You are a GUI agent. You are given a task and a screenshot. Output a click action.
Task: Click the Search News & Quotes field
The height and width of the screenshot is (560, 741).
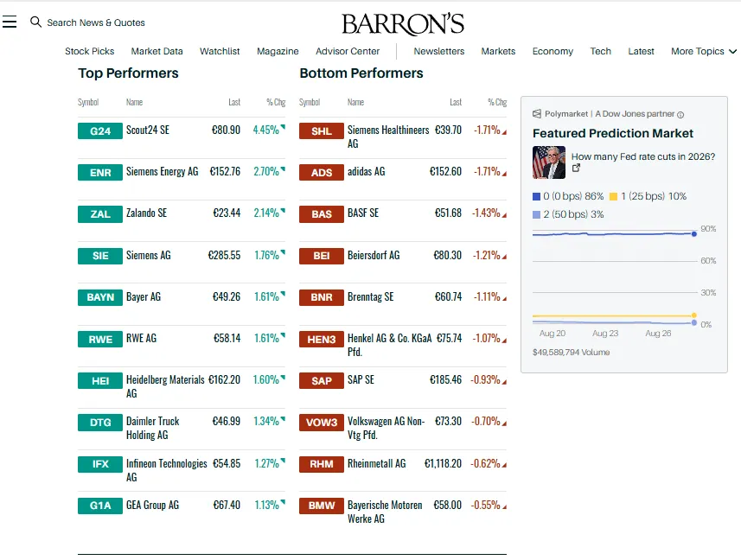point(96,22)
